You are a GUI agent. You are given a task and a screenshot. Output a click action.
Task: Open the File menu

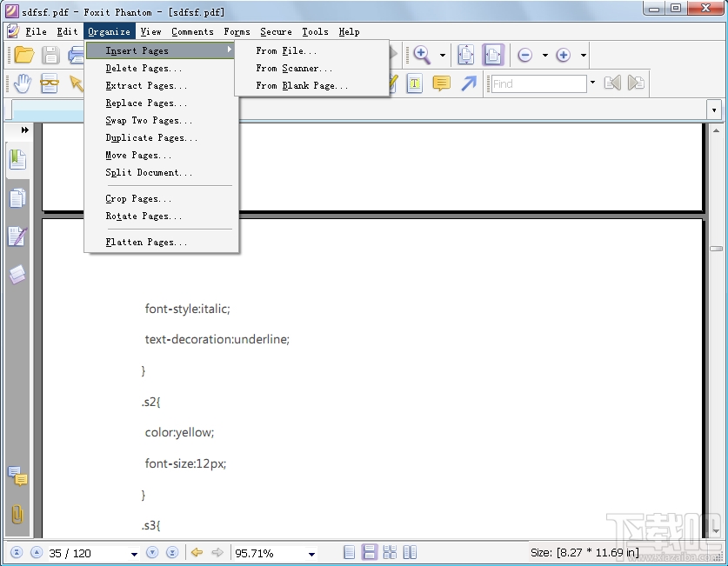click(36, 31)
